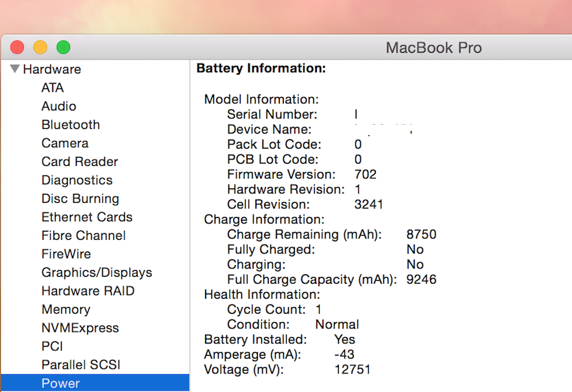Click Model Information subheading
The height and width of the screenshot is (392, 572).
coord(261,99)
